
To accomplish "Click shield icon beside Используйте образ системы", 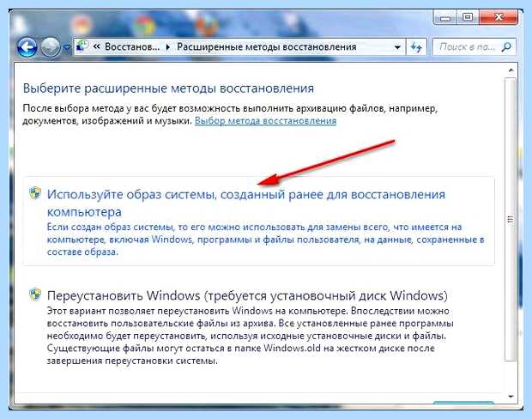I will click(35, 193).
